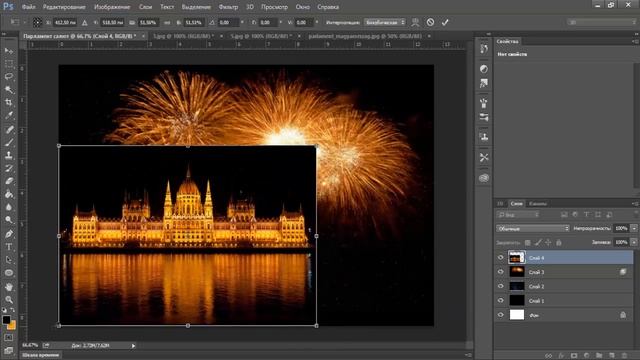Select the Crop tool
Screen dimensions: 640x360
pyautogui.click(x=9, y=102)
